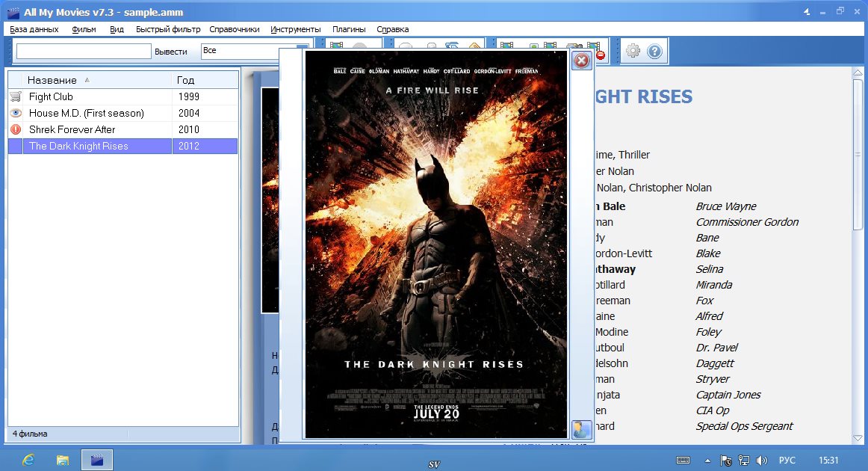Click the Stryver role text
Image resolution: width=868 pixels, height=471 pixels.
point(713,379)
